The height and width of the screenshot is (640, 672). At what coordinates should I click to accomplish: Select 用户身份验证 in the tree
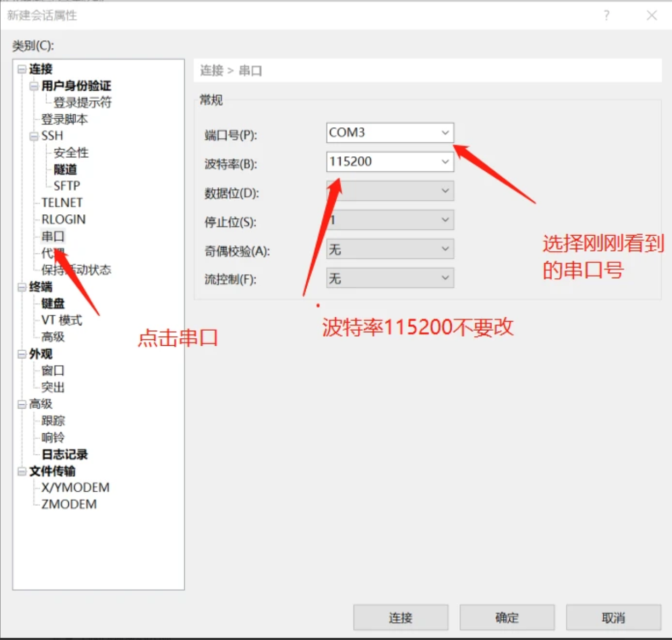[x=76, y=86]
